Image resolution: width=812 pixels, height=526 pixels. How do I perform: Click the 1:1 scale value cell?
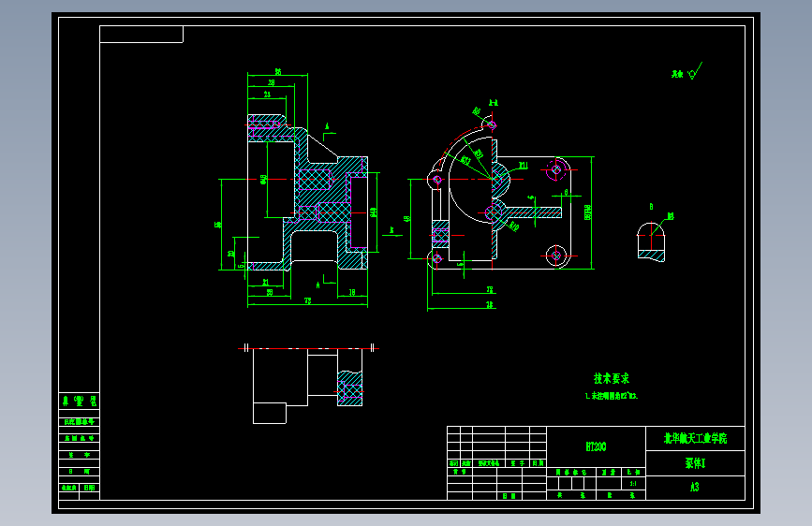[x=633, y=484]
